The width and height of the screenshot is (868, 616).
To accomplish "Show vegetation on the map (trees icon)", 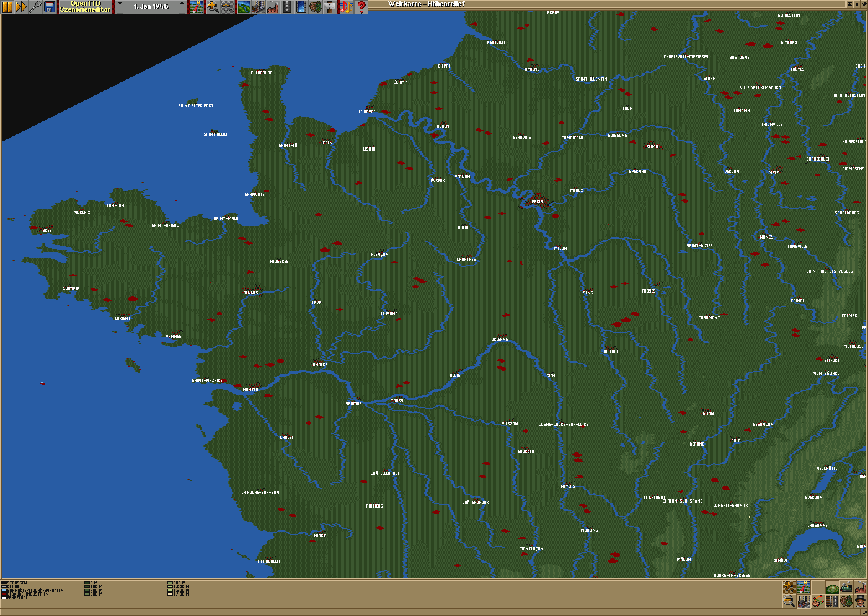I will click(846, 601).
